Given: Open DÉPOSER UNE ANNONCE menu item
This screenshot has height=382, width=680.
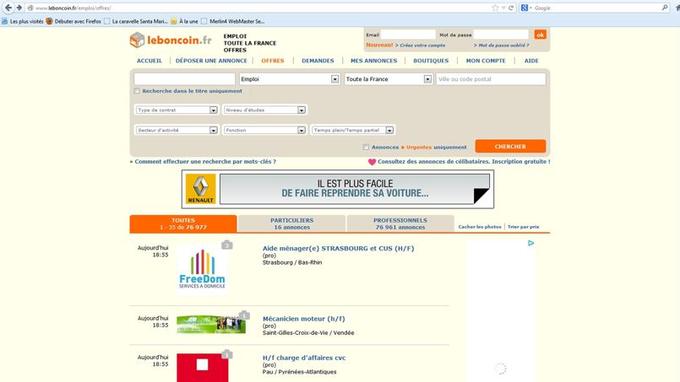Looking at the screenshot, I should point(211,61).
